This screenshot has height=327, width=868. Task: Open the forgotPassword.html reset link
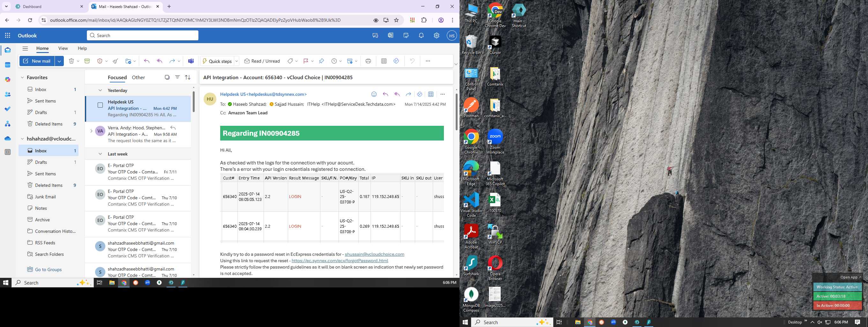tap(340, 261)
